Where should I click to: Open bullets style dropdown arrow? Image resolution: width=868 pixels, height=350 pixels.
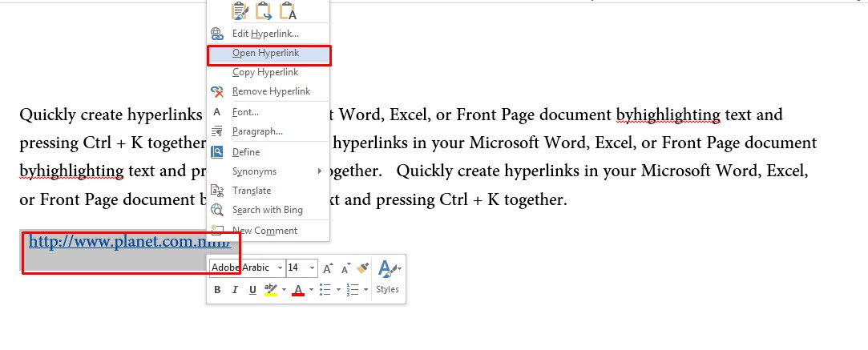click(338, 290)
